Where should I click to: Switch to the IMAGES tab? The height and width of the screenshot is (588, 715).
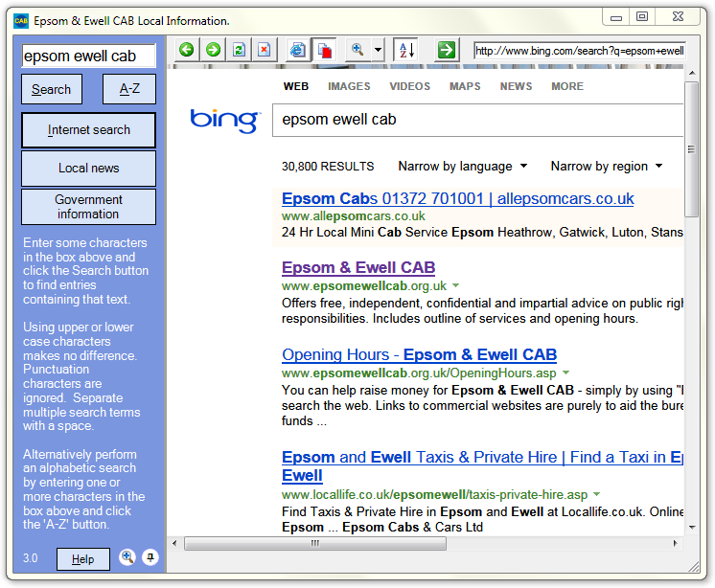tap(349, 86)
